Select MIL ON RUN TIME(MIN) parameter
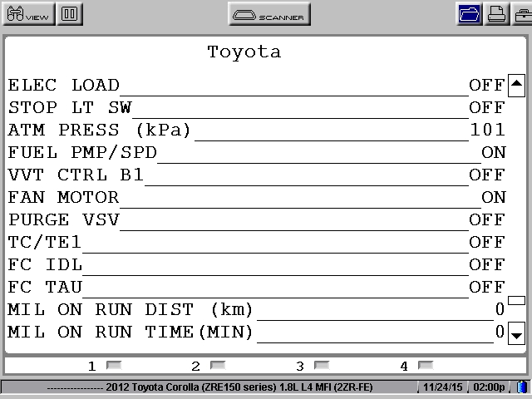Image resolution: width=532 pixels, height=399 pixels. [257, 332]
